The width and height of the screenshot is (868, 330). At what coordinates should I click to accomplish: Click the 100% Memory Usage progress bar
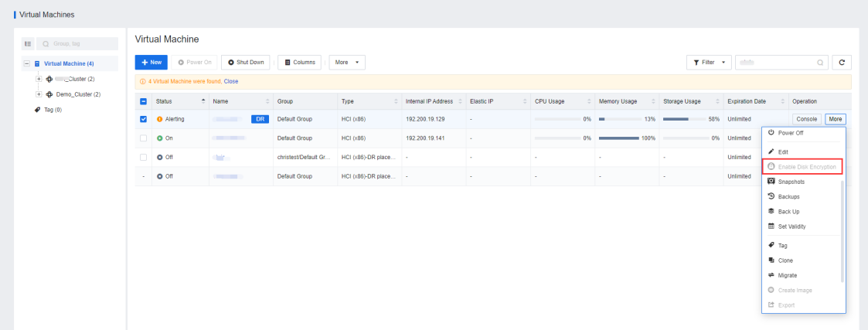point(619,138)
